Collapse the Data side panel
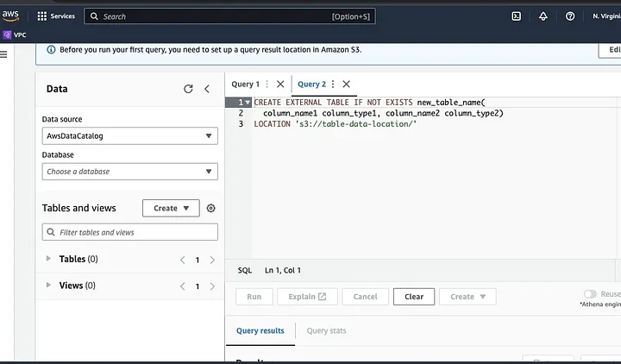The image size is (621, 364). click(207, 89)
